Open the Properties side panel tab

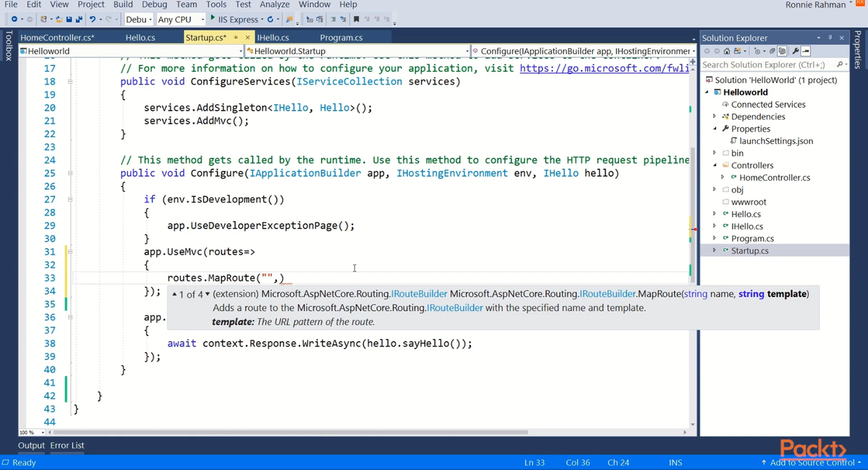point(858,51)
